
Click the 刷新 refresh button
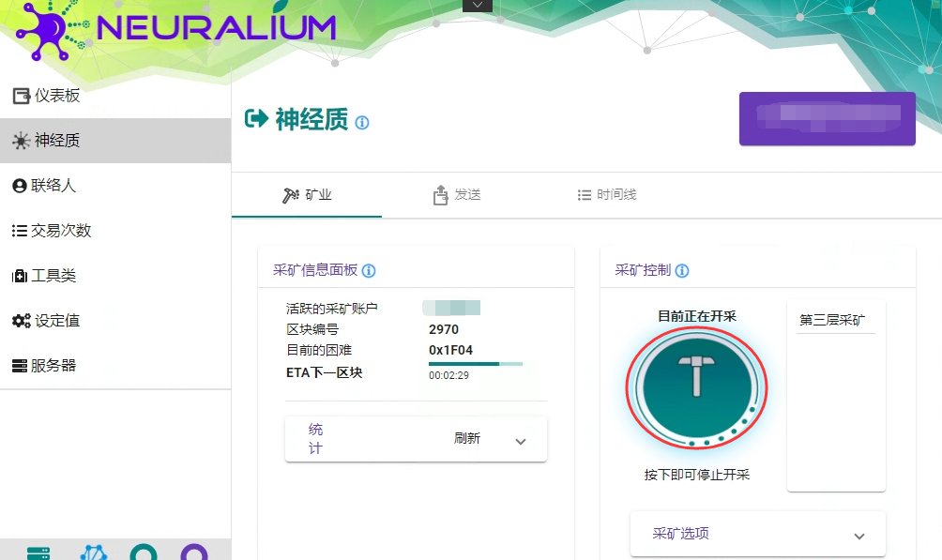pyautogui.click(x=467, y=438)
